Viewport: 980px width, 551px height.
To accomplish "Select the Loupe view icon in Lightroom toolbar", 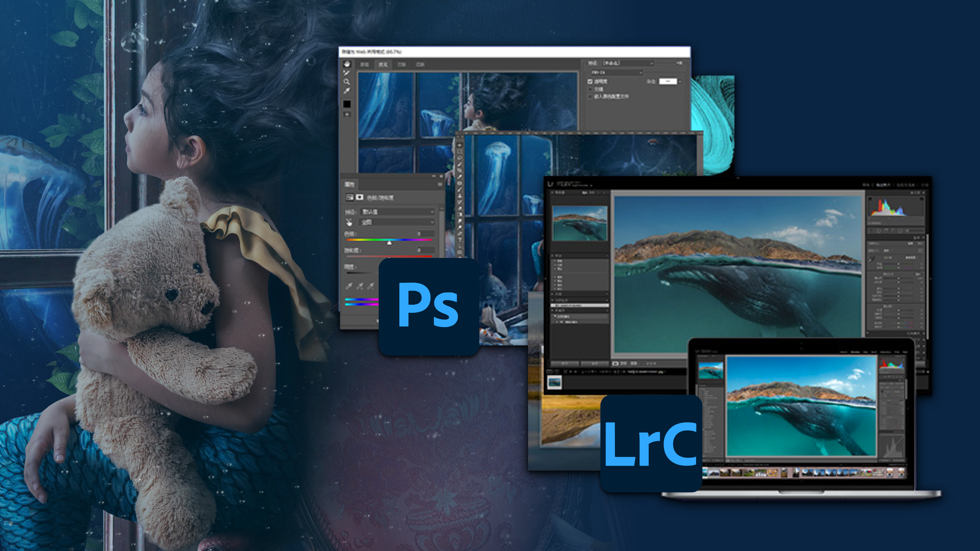I will pyautogui.click(x=616, y=364).
